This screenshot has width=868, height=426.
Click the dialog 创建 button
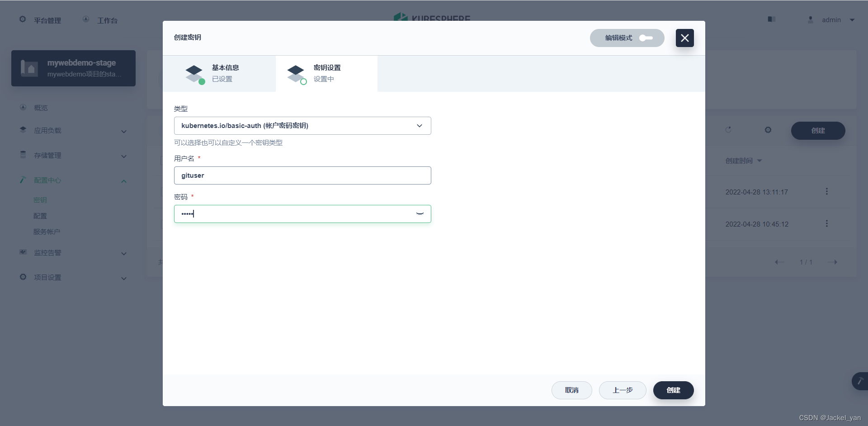pyautogui.click(x=673, y=390)
